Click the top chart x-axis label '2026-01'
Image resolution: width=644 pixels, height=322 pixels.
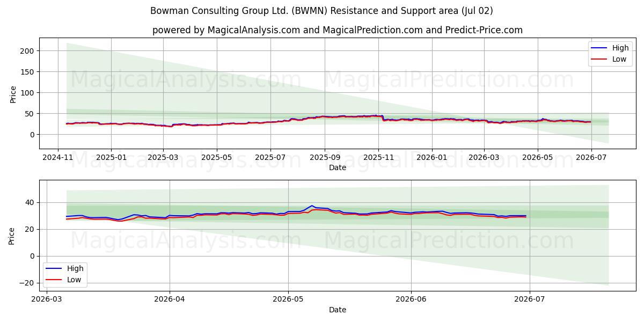(431, 157)
